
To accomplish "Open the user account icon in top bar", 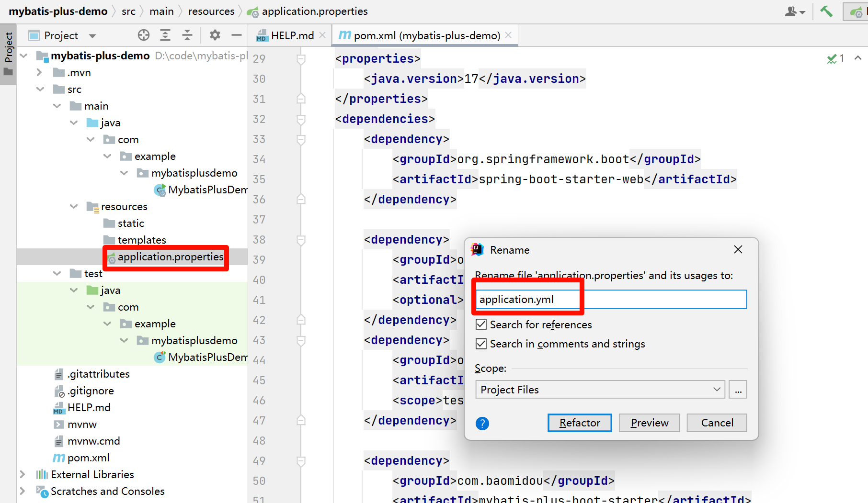I will 794,11.
